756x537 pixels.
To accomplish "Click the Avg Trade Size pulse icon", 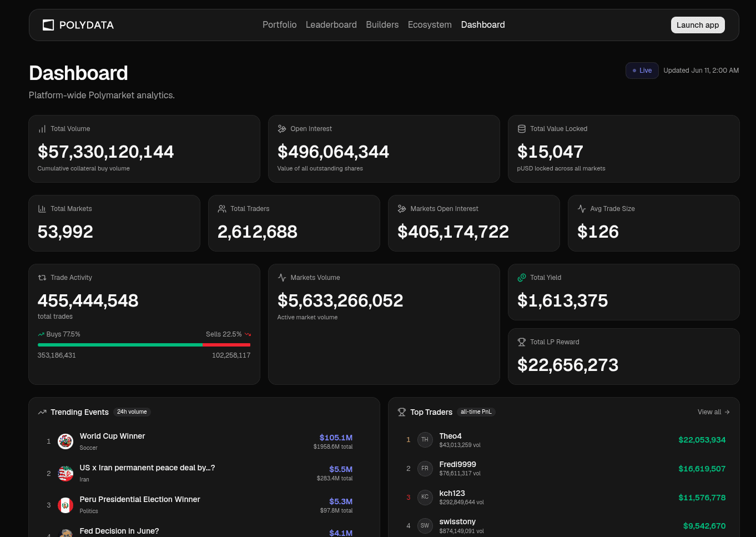I will 582,209.
